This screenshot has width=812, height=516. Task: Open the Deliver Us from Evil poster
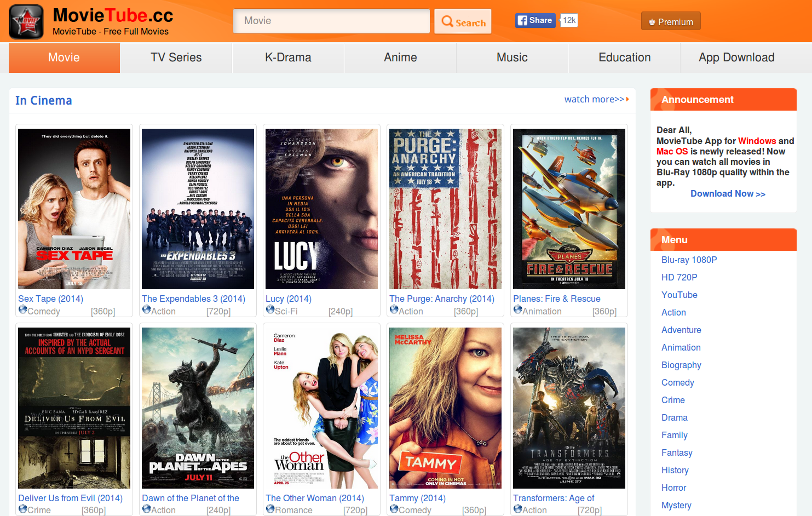(74, 408)
